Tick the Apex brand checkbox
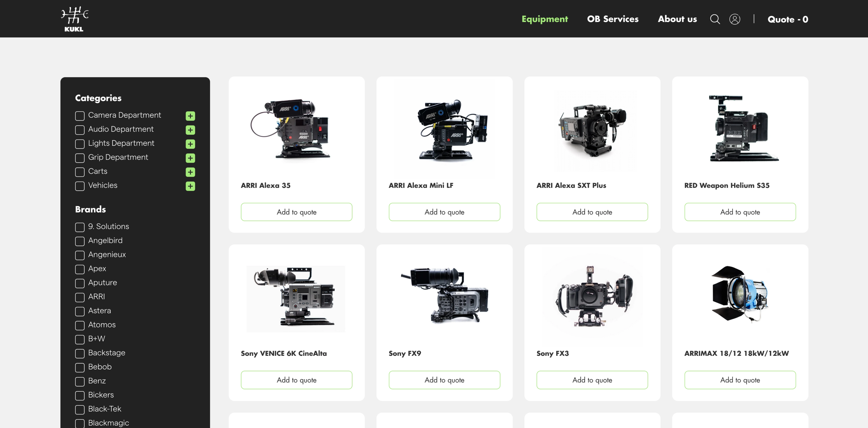The image size is (868, 428). pyautogui.click(x=80, y=269)
